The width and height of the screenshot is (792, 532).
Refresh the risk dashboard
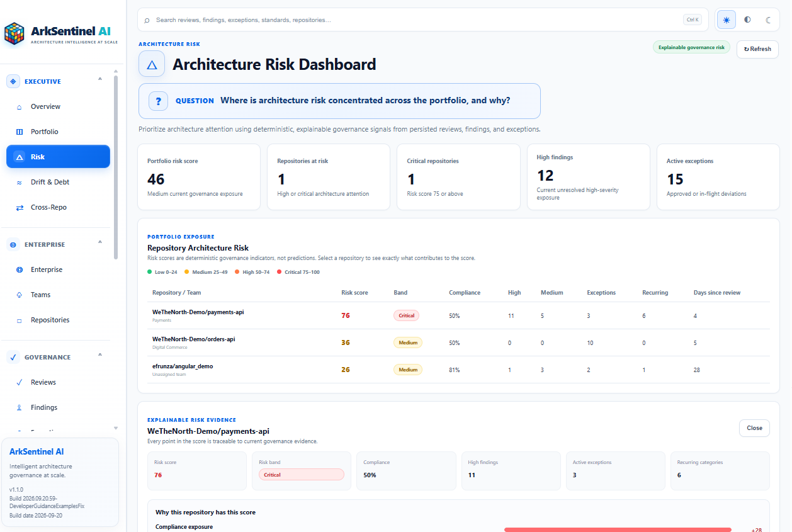click(x=757, y=49)
